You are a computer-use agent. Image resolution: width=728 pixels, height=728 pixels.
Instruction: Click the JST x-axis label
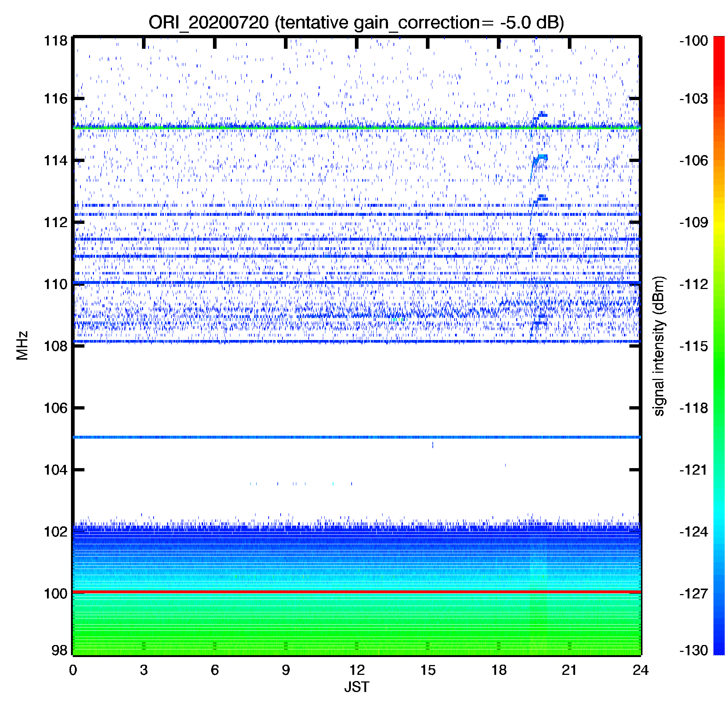pyautogui.click(x=356, y=687)
